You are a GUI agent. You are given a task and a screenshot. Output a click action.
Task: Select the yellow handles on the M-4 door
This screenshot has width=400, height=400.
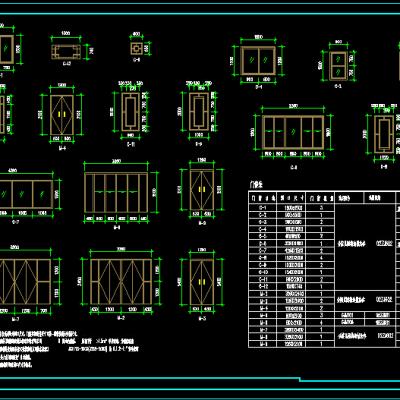click(62, 114)
